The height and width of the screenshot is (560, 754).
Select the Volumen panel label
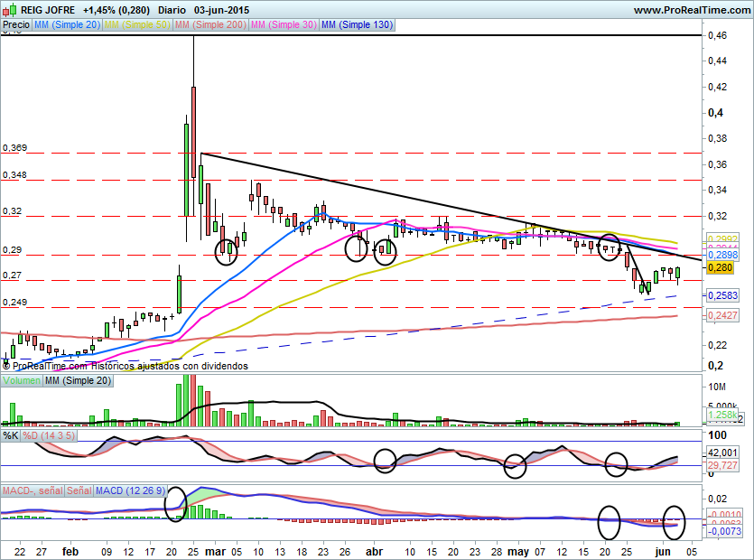point(22,380)
